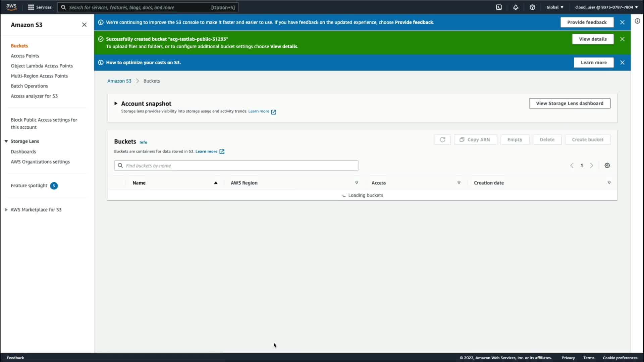The height and width of the screenshot is (362, 644).
Task: Open the info panel icon at right edge
Action: [637, 21]
